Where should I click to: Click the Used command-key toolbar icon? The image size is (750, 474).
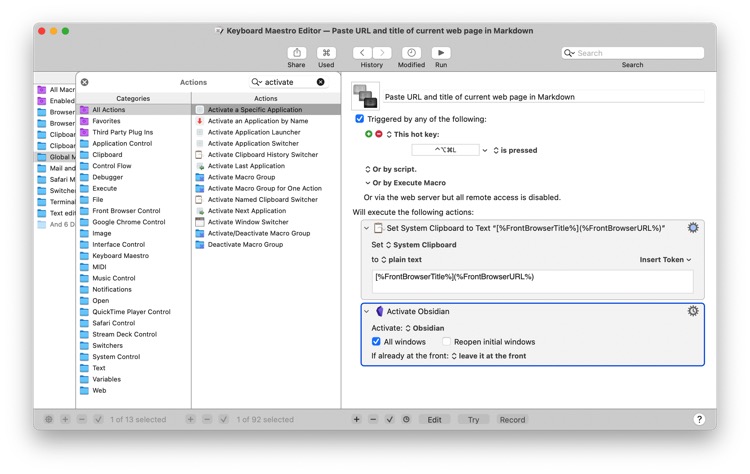point(326,53)
